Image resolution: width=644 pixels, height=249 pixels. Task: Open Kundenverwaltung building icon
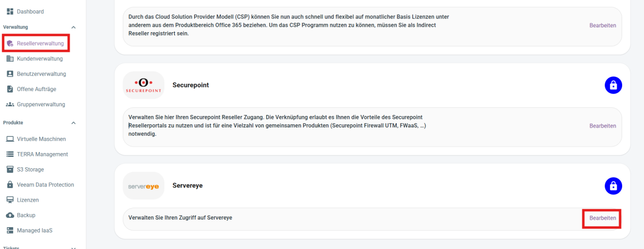(x=10, y=59)
